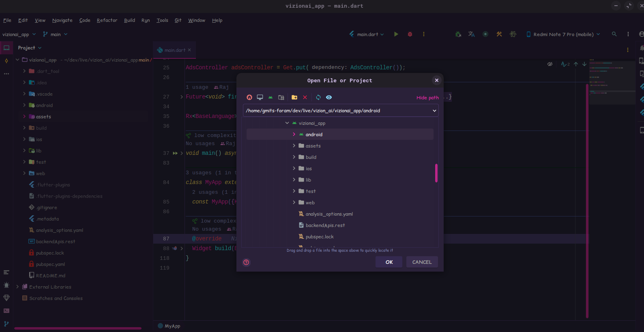
Task: Click the attach debugger to process icon
Action: pos(458,34)
